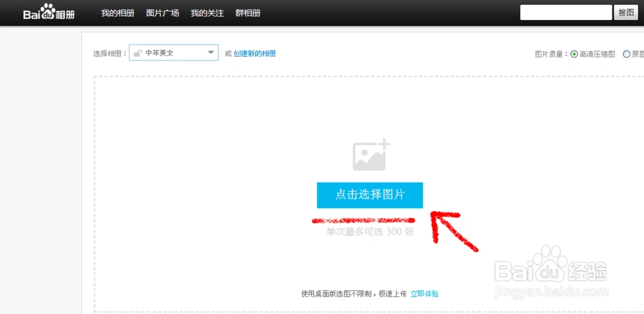Click the 选择相册 label
644x314 pixels.
109,54
